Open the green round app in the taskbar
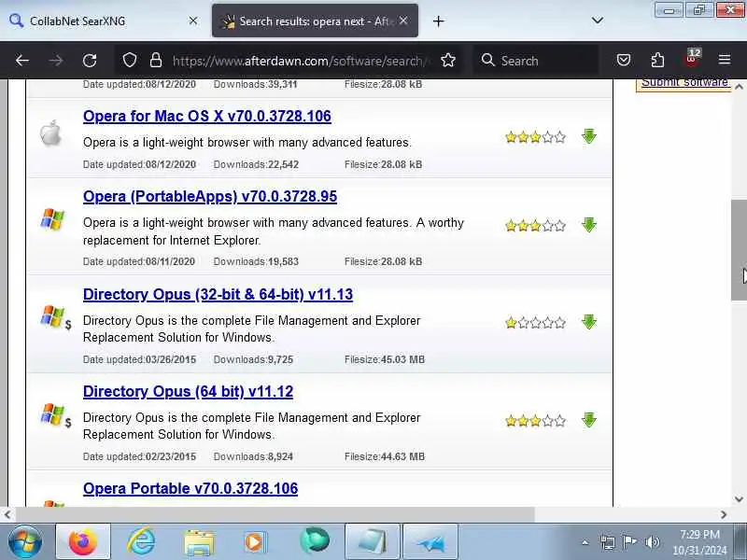Screen dimensions: 747x560 click(315, 541)
